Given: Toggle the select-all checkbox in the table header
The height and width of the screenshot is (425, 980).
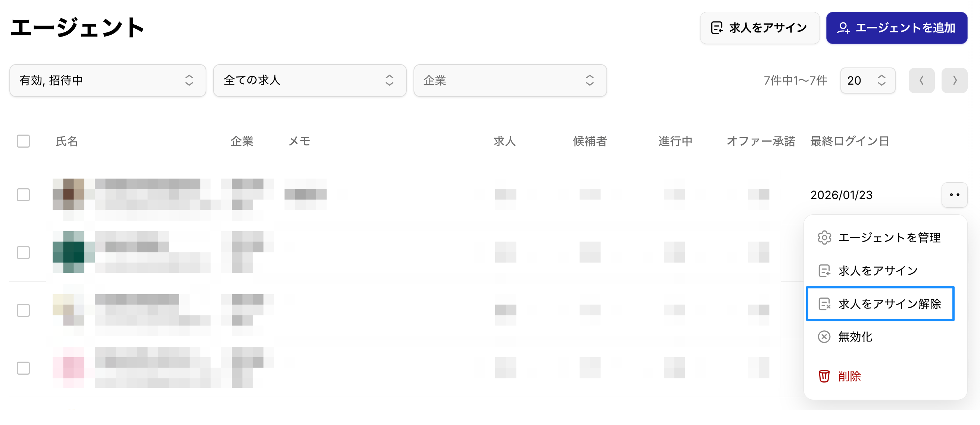Looking at the screenshot, I should point(23,141).
